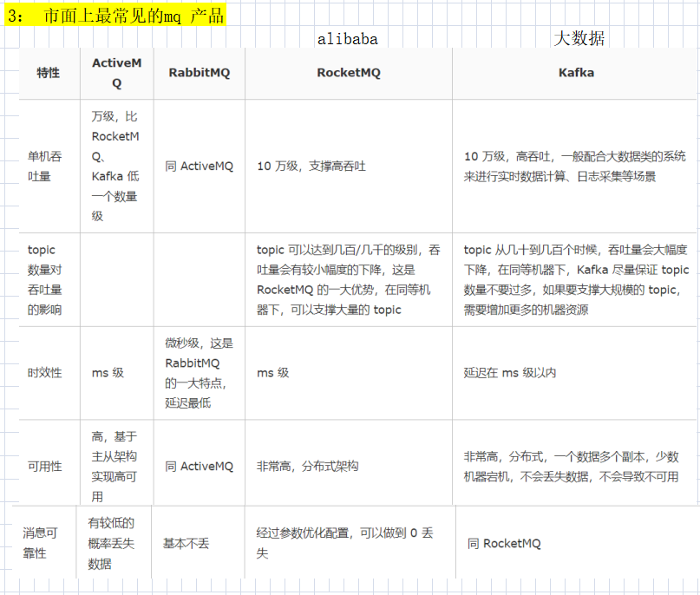Click the cell '非常高，分布式架构'
This screenshot has width=700, height=595.
[x=308, y=467]
